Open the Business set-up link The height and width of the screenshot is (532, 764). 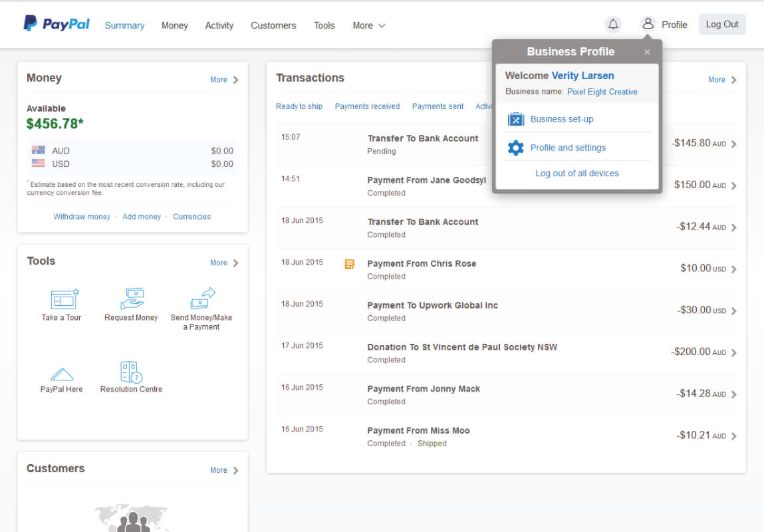pos(562,119)
